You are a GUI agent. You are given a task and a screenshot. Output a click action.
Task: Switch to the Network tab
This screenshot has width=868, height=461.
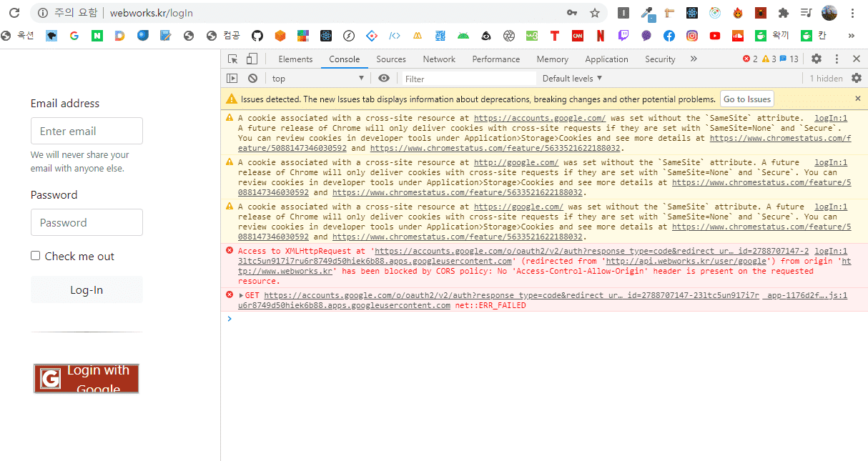pos(439,59)
